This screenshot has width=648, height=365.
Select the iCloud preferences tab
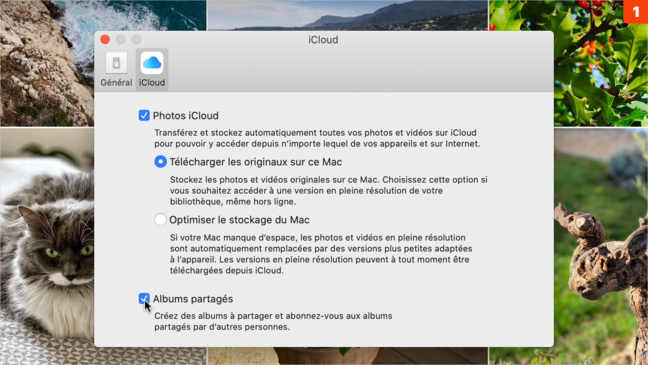click(x=152, y=69)
